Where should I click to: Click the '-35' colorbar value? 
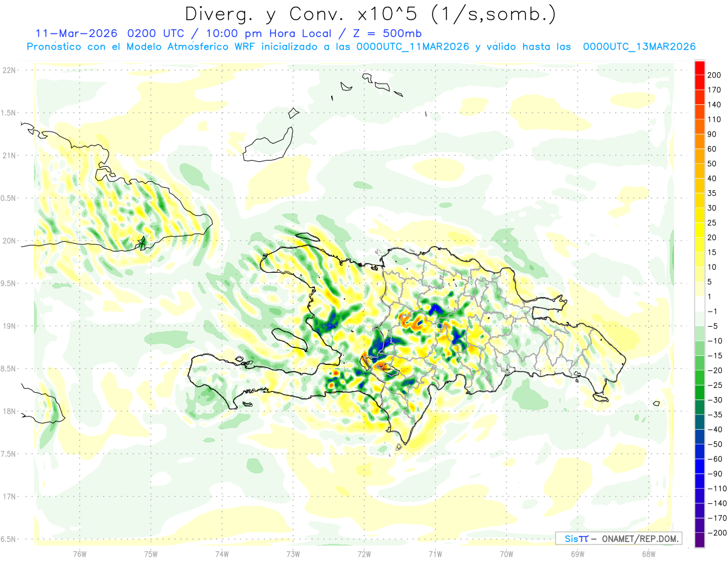[715, 415]
